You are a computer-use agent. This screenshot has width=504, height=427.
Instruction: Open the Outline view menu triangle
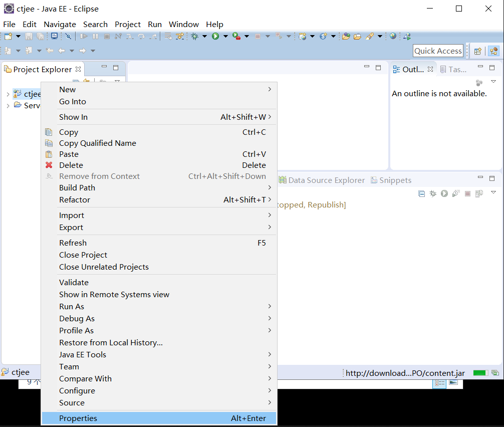coord(493,82)
